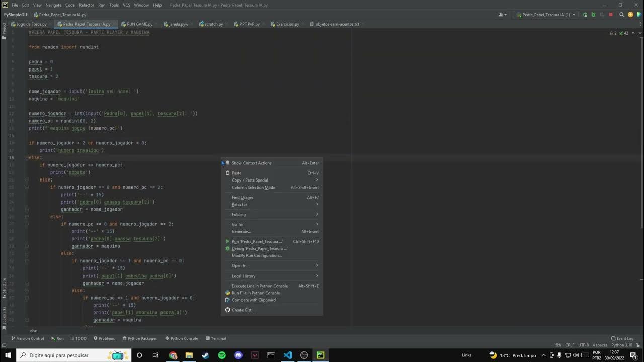Open the user account icon in toolbar
Viewport: 644px width, 362px height.
coord(502,15)
